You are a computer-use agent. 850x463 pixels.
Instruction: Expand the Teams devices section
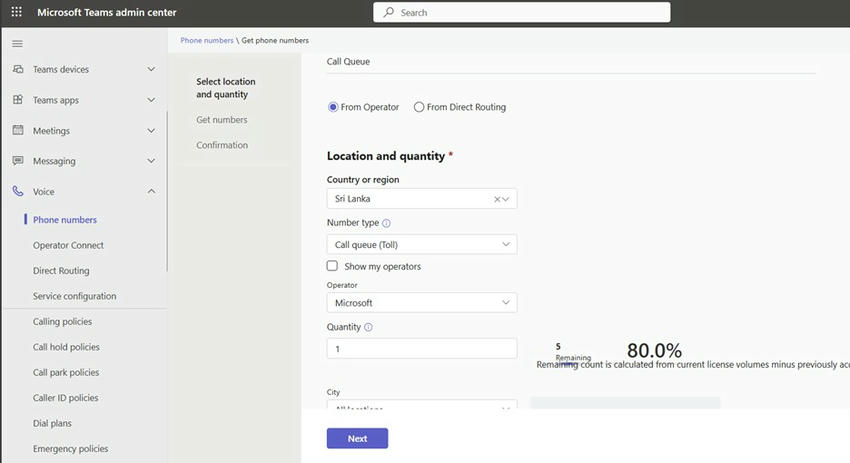pos(151,69)
